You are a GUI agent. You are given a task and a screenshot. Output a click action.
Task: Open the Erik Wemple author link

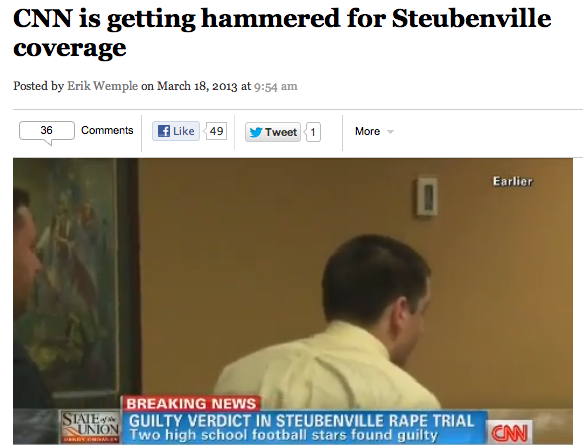tap(102, 86)
